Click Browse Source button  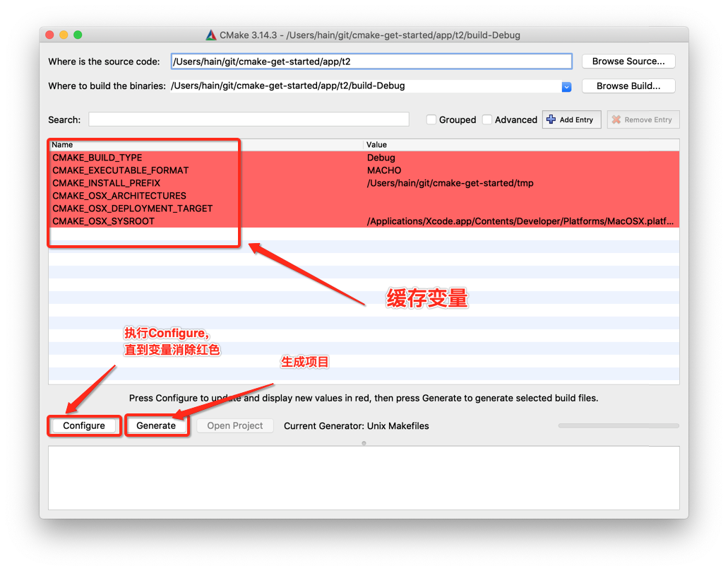[628, 61]
